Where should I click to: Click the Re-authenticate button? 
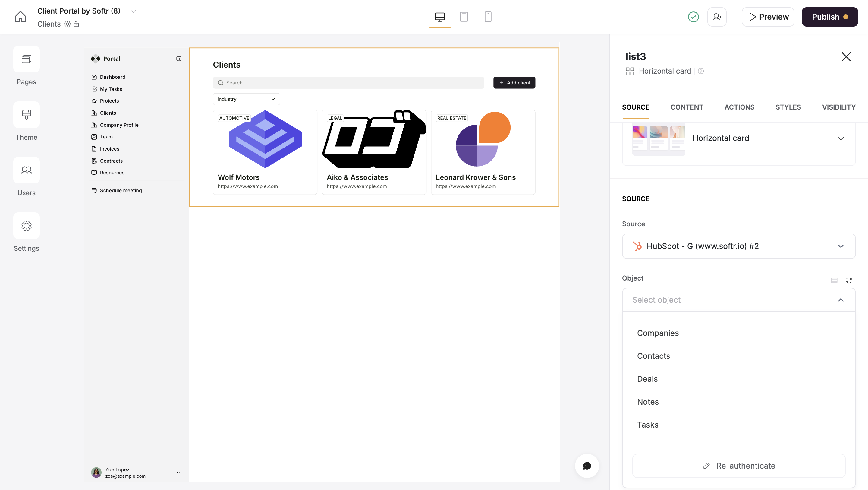739,465
